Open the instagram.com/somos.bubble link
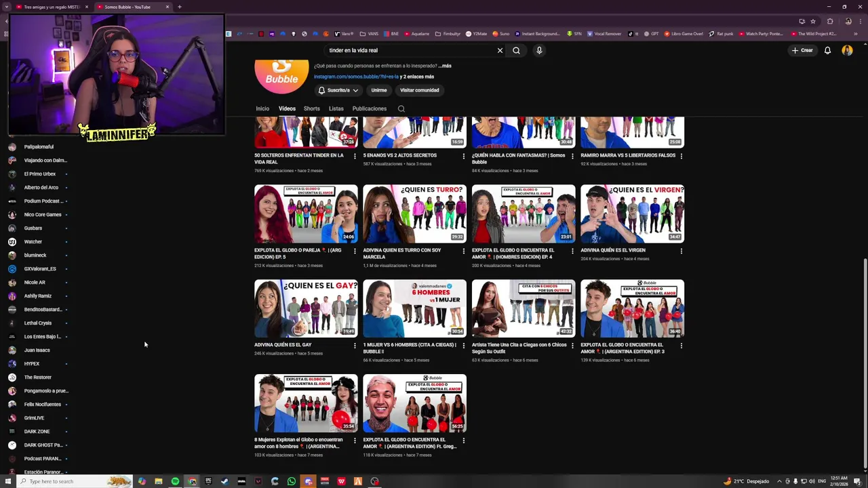This screenshot has height=488, width=868. tap(356, 77)
